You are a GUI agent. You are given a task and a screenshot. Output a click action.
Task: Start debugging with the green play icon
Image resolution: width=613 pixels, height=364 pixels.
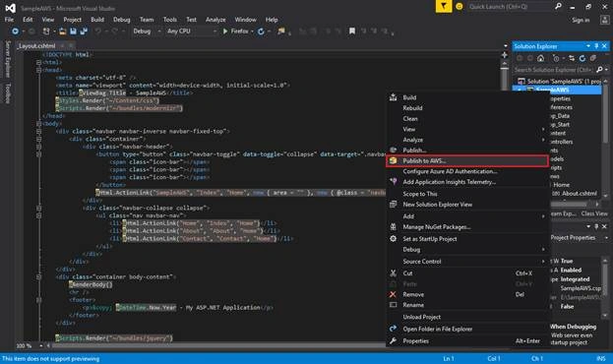pos(225,30)
